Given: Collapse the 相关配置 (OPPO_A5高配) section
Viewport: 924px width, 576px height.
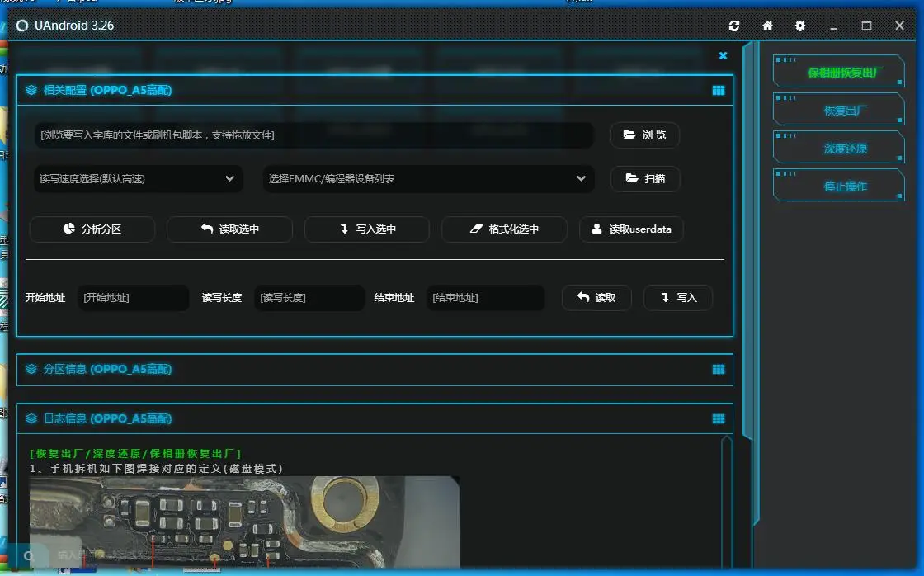Looking at the screenshot, I should pos(375,91).
